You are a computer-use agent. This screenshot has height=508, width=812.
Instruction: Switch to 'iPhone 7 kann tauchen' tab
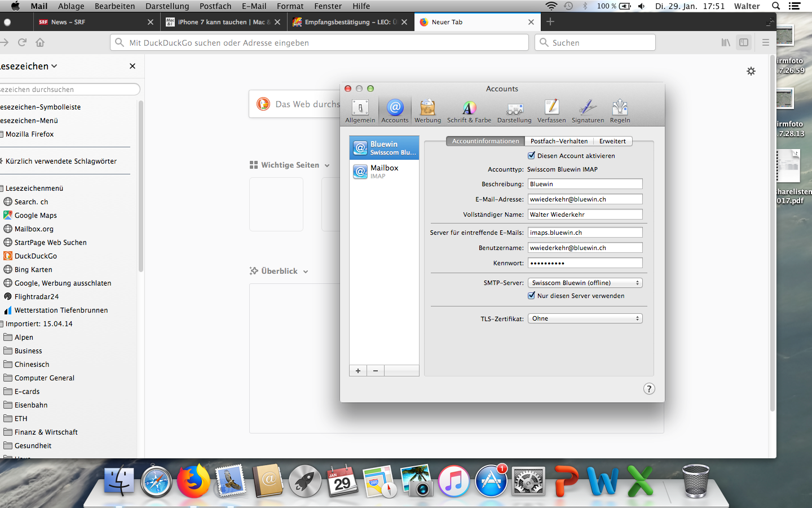pos(224,22)
